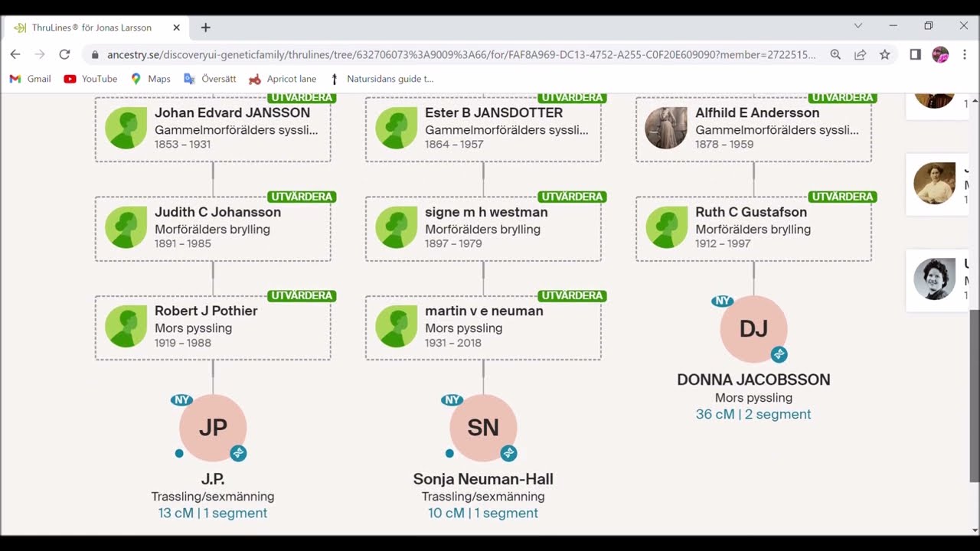Share this page using the share icon
The height and width of the screenshot is (551, 980).
tap(860, 54)
